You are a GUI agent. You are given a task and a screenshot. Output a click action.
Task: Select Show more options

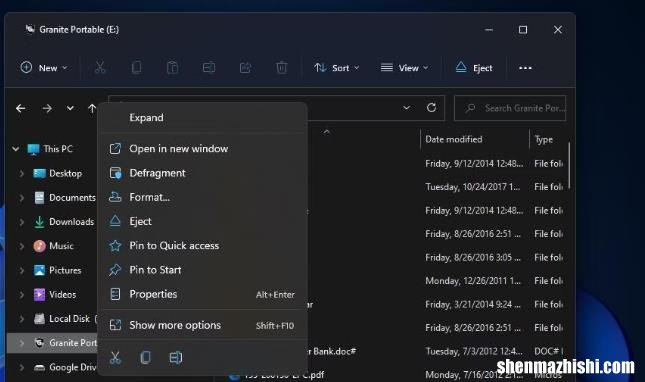(x=203, y=325)
